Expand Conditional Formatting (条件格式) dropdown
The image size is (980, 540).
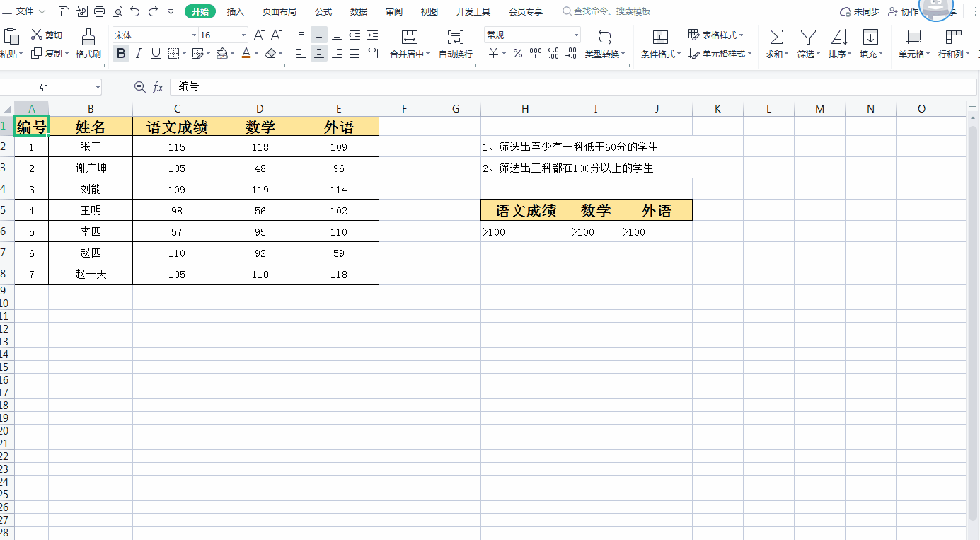tap(679, 54)
